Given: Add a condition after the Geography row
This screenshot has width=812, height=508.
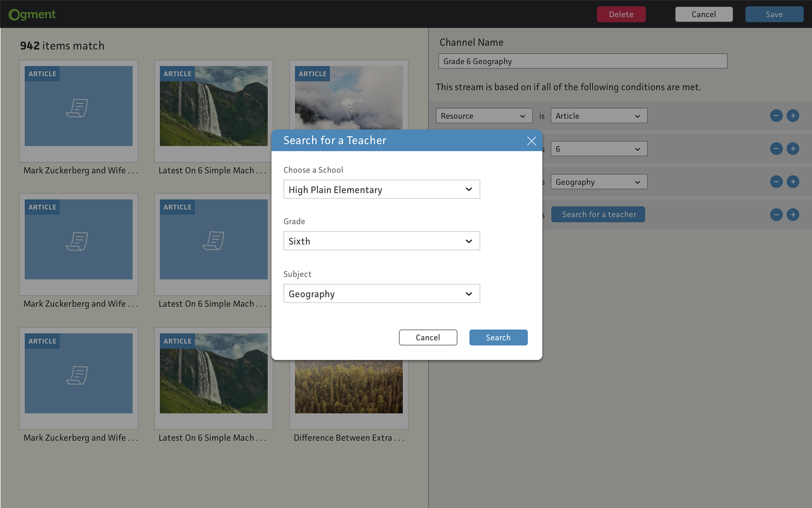Looking at the screenshot, I should pyautogui.click(x=793, y=182).
